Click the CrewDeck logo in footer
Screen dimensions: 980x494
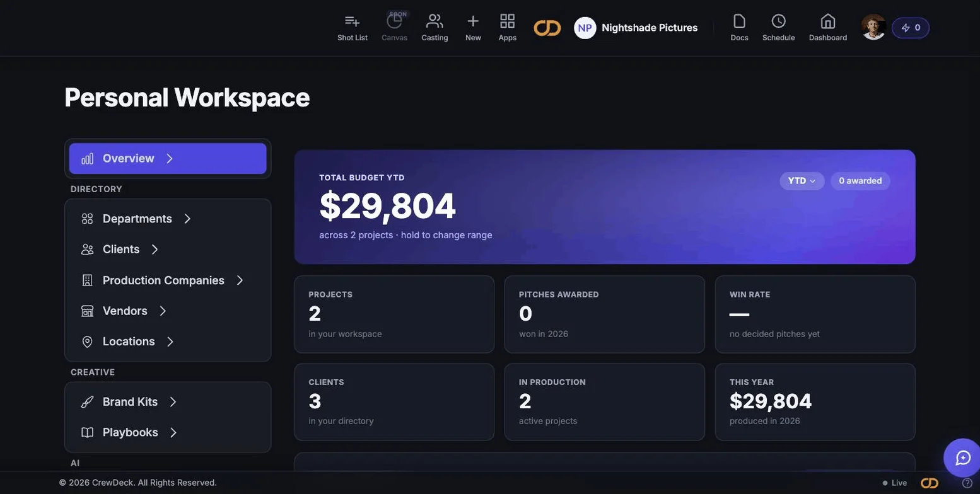[x=930, y=483]
